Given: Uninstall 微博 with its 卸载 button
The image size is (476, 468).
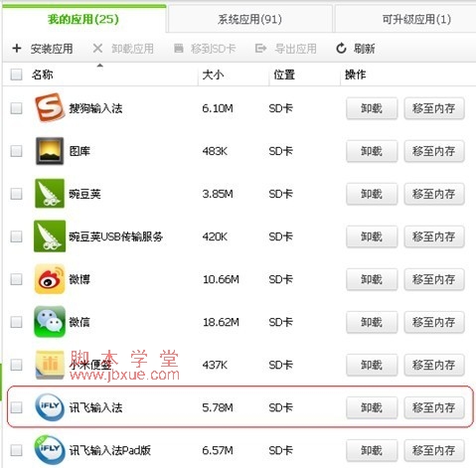Looking at the screenshot, I should (372, 279).
